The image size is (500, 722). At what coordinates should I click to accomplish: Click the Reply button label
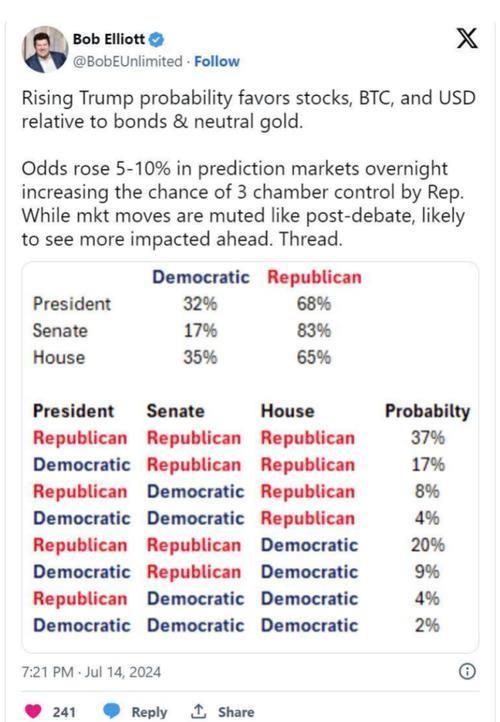tap(149, 712)
